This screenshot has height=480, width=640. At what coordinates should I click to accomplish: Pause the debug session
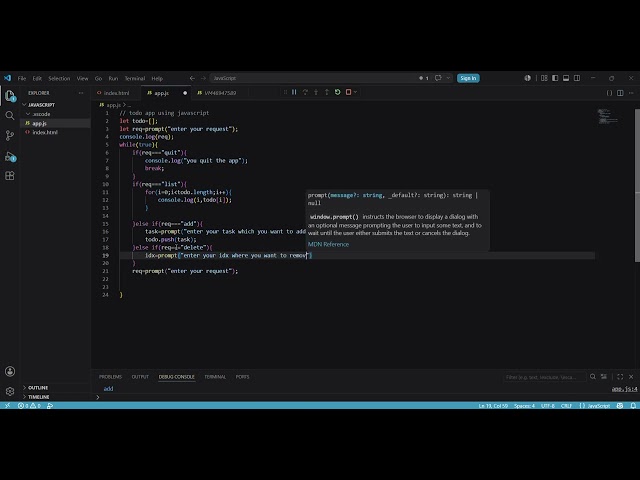(294, 92)
